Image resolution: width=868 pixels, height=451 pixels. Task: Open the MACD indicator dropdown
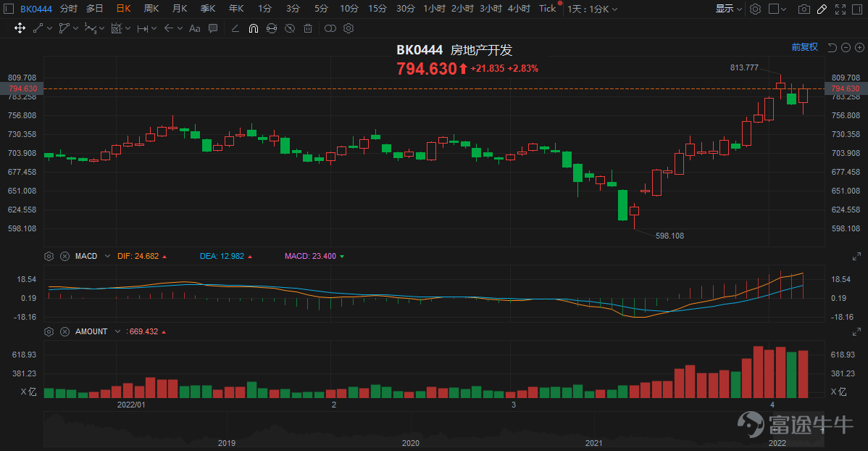tap(107, 256)
